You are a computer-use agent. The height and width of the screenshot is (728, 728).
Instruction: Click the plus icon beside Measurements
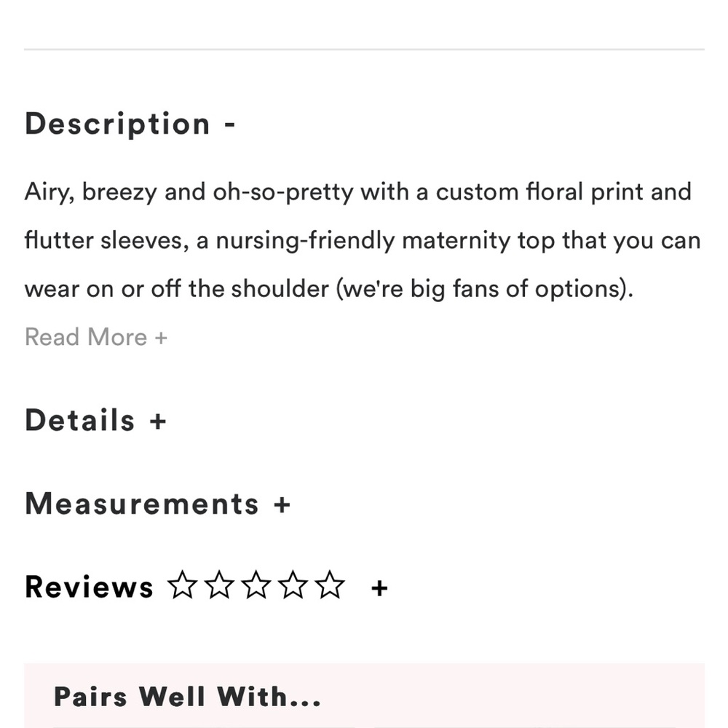point(282,505)
